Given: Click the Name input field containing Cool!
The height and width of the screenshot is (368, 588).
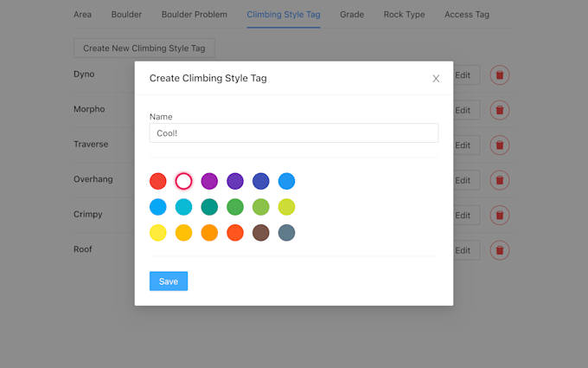Looking at the screenshot, I should (294, 133).
